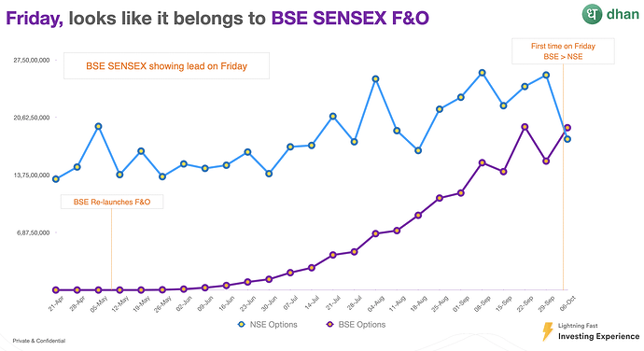Click the 27,50,00,000 y-axis label

pos(32,60)
